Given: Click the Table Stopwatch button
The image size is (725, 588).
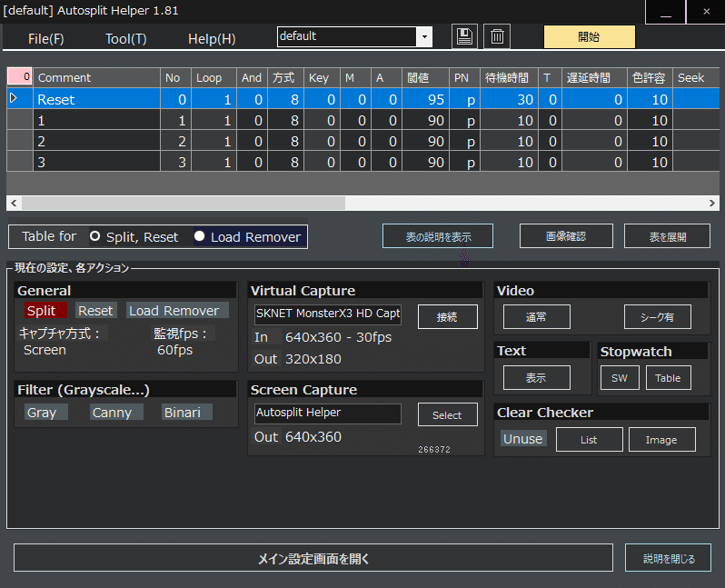Looking at the screenshot, I should pyautogui.click(x=668, y=378).
